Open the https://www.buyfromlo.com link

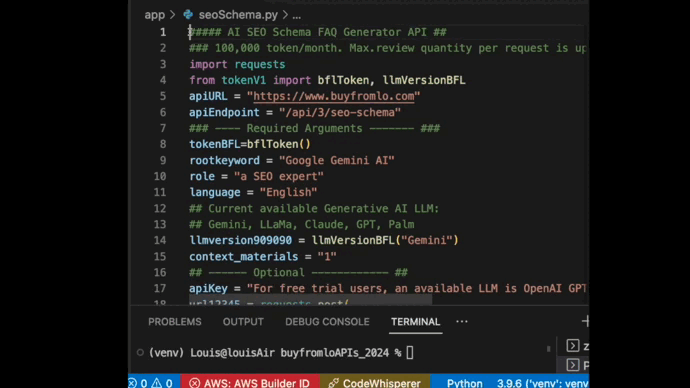(x=334, y=96)
